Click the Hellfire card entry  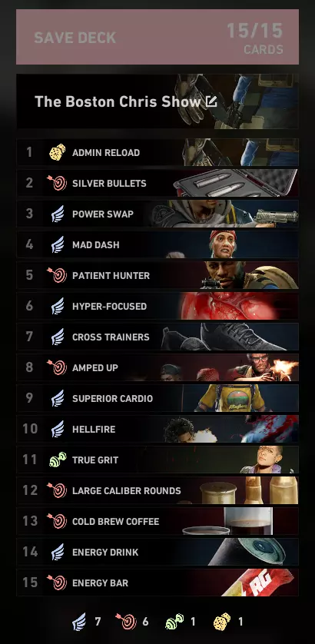point(157,429)
